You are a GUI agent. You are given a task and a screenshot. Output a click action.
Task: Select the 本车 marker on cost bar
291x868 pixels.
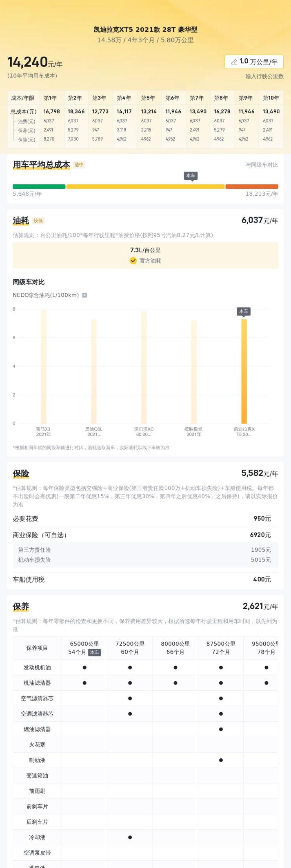click(191, 176)
